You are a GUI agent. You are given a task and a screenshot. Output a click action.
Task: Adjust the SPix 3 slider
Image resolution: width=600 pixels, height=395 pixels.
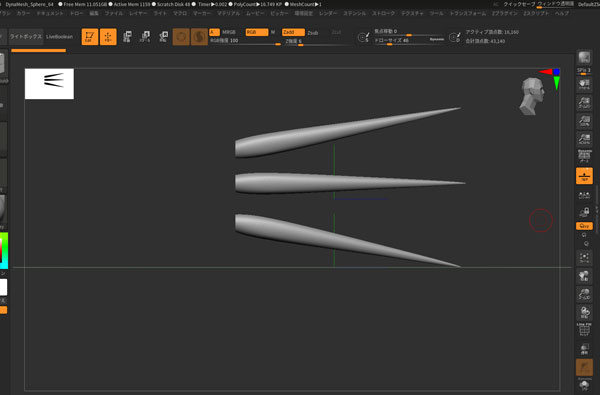pos(584,71)
